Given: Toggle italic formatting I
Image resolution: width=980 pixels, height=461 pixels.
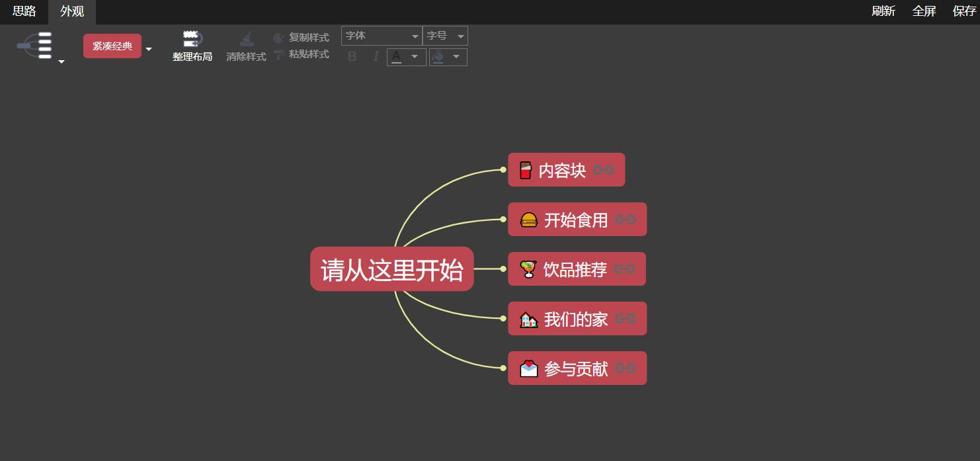Looking at the screenshot, I should click(376, 57).
